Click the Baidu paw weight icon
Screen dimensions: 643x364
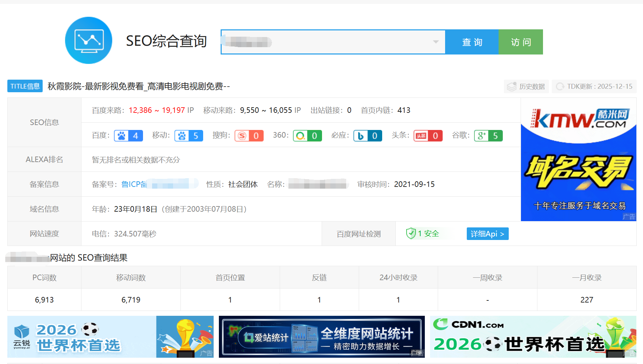click(x=121, y=136)
